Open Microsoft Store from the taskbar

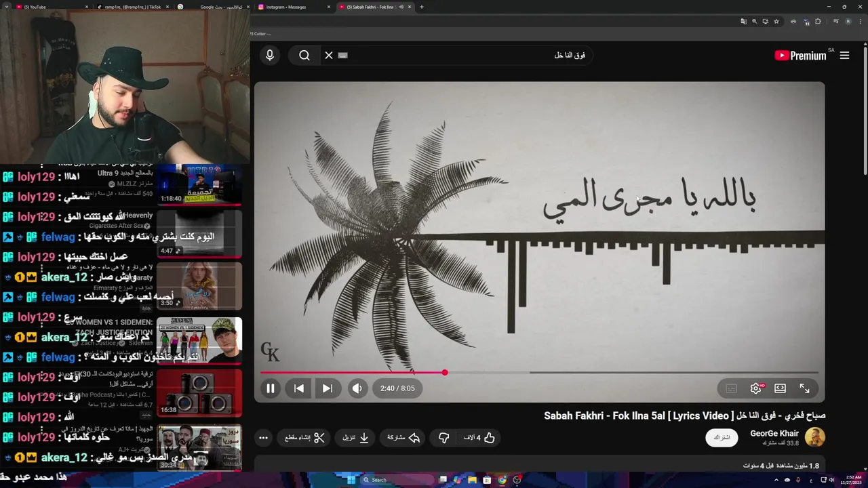(487, 480)
